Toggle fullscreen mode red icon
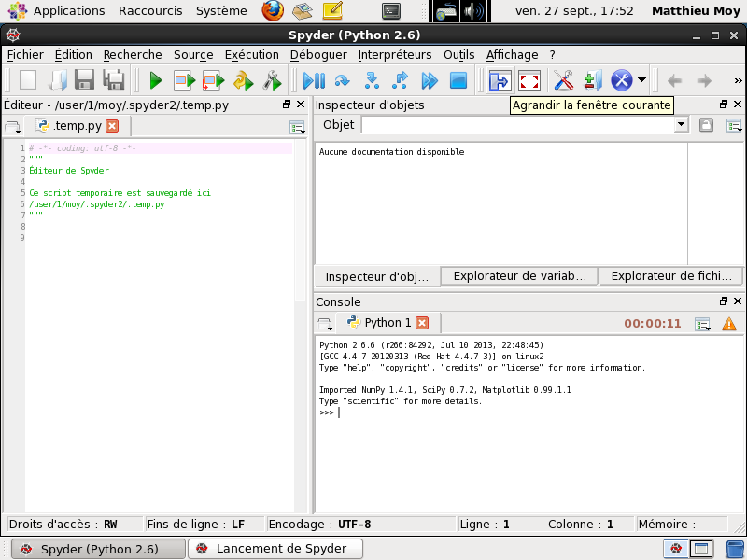This screenshot has width=747, height=560. tap(529, 80)
